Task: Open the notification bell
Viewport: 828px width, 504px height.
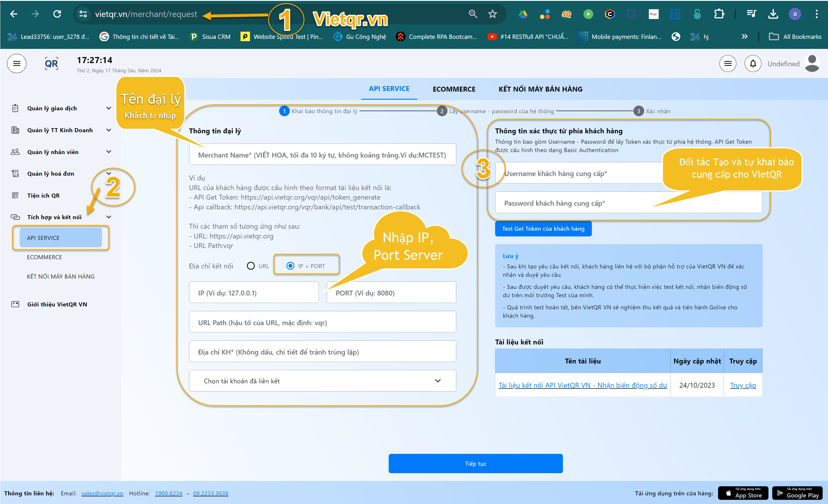Action: (753, 63)
